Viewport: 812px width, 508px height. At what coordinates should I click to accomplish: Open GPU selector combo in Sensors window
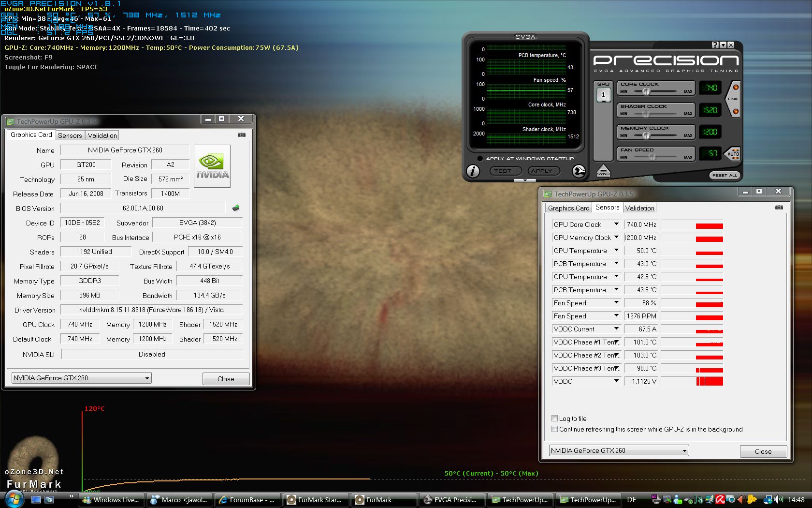(619, 450)
